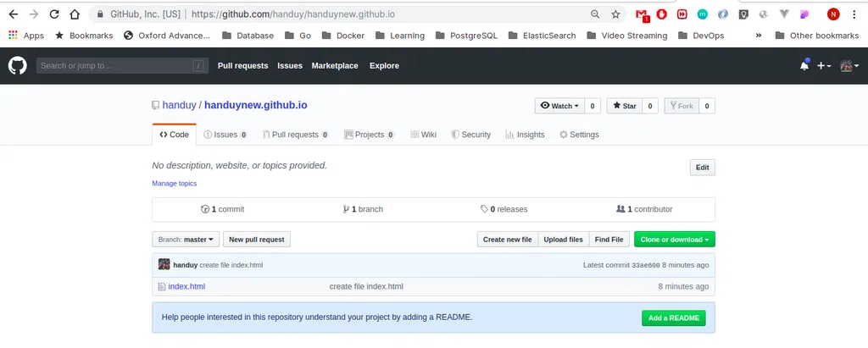The image size is (868, 348).
Task: Open Explore in the top nav
Action: [x=384, y=66]
